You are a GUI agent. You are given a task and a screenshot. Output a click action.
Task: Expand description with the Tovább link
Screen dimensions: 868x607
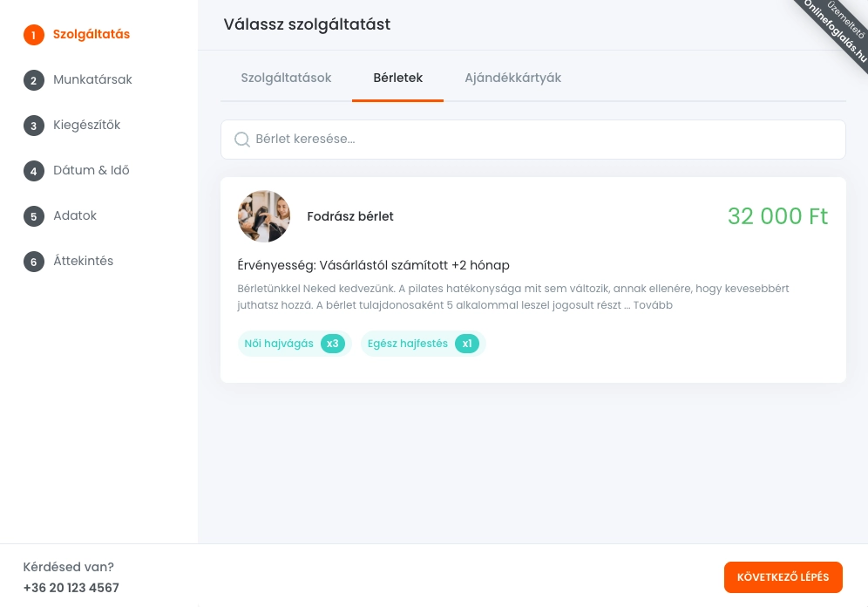click(x=654, y=306)
